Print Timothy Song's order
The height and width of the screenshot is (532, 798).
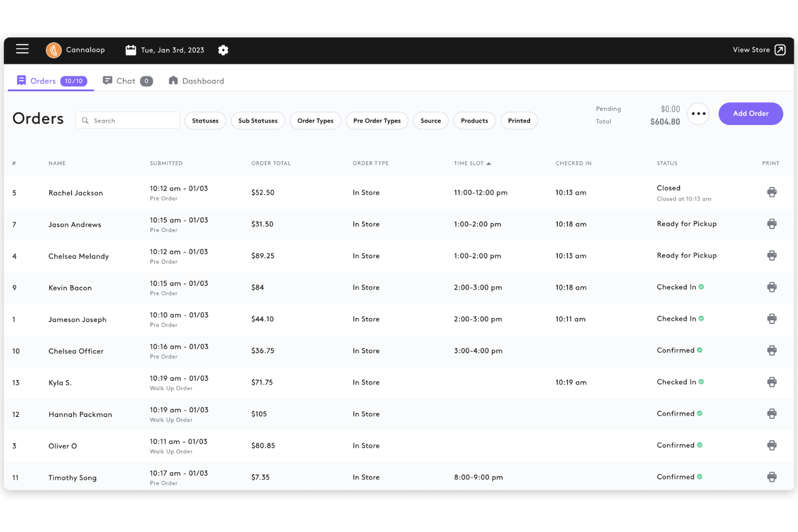772,477
